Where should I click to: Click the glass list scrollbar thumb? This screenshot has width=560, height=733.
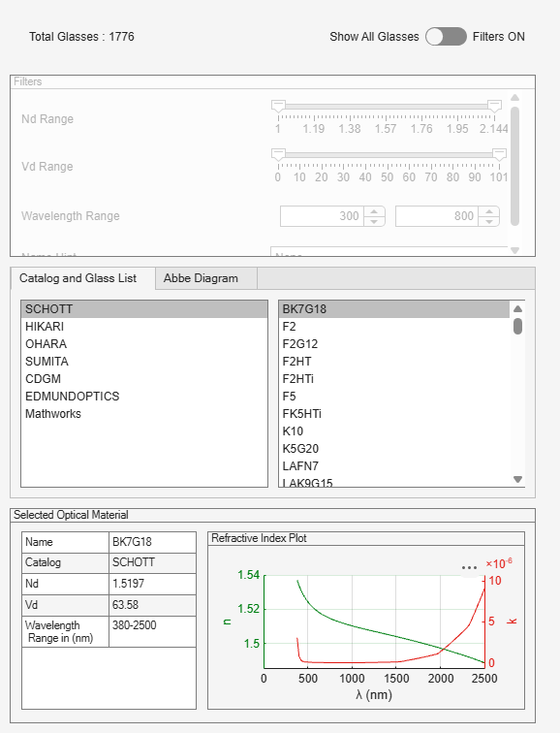[517, 326]
